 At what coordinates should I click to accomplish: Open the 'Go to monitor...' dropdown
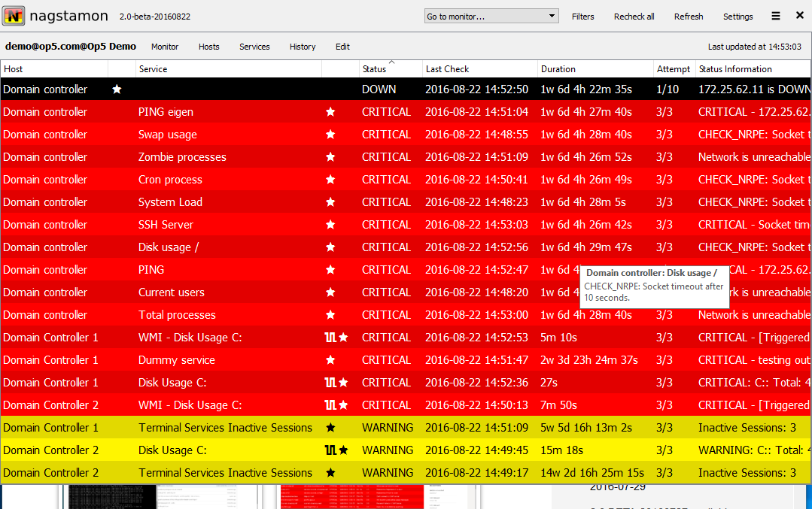[491, 16]
